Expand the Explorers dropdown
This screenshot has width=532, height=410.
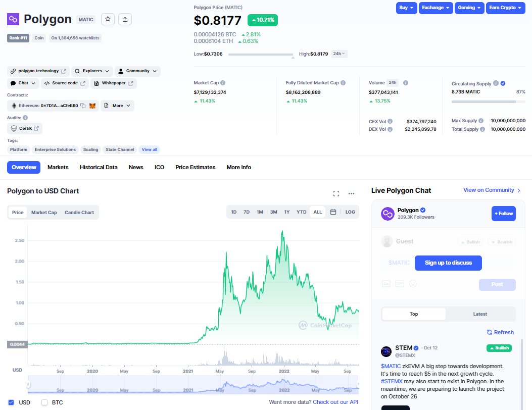click(92, 71)
